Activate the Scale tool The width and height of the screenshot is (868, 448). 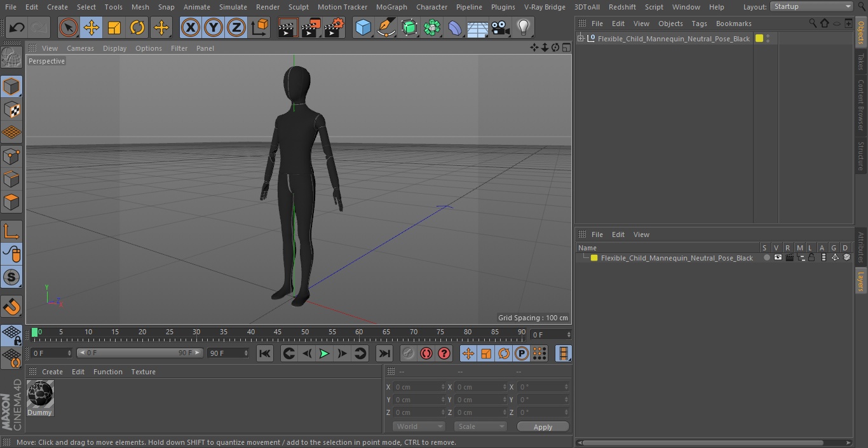pyautogui.click(x=114, y=27)
